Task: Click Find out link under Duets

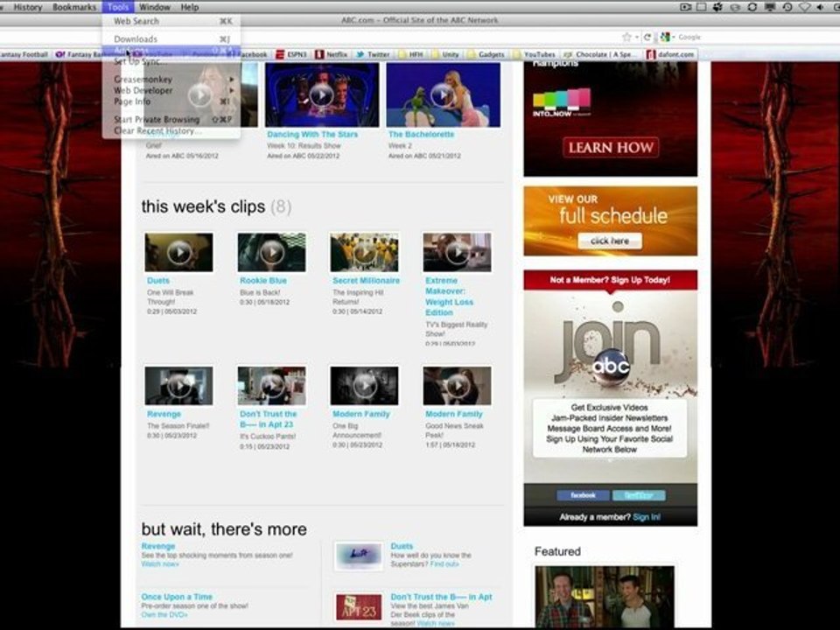Action: coord(444,564)
